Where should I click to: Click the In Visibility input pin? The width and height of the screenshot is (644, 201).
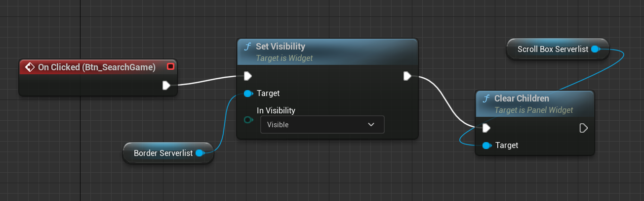point(248,120)
